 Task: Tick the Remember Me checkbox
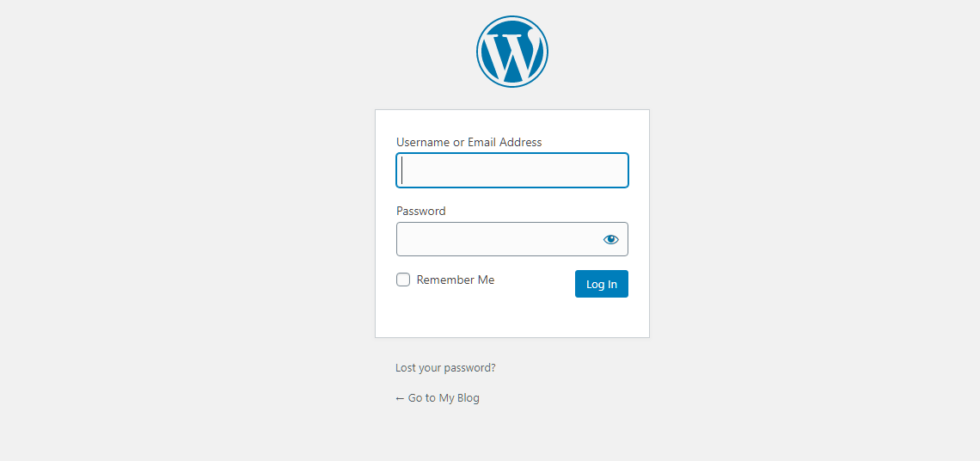tap(403, 280)
